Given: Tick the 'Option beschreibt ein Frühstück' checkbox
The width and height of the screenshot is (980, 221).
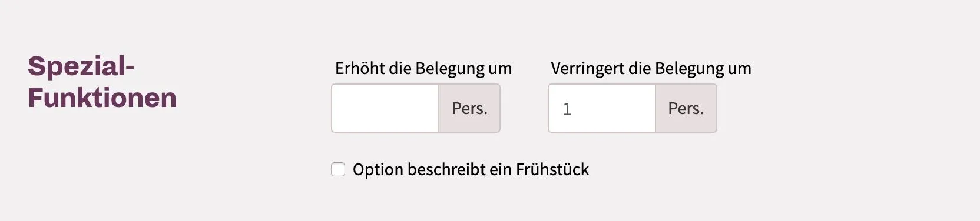Looking at the screenshot, I should click(x=338, y=170).
